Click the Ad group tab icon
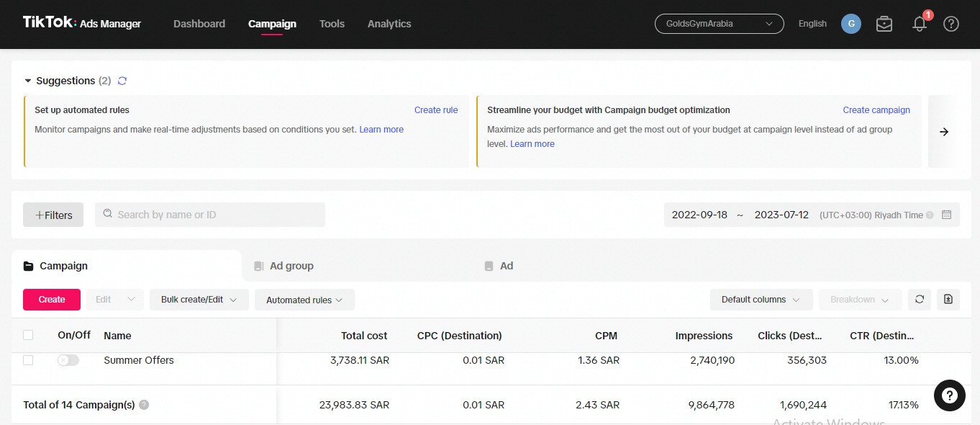The height and width of the screenshot is (425, 980). tap(259, 266)
